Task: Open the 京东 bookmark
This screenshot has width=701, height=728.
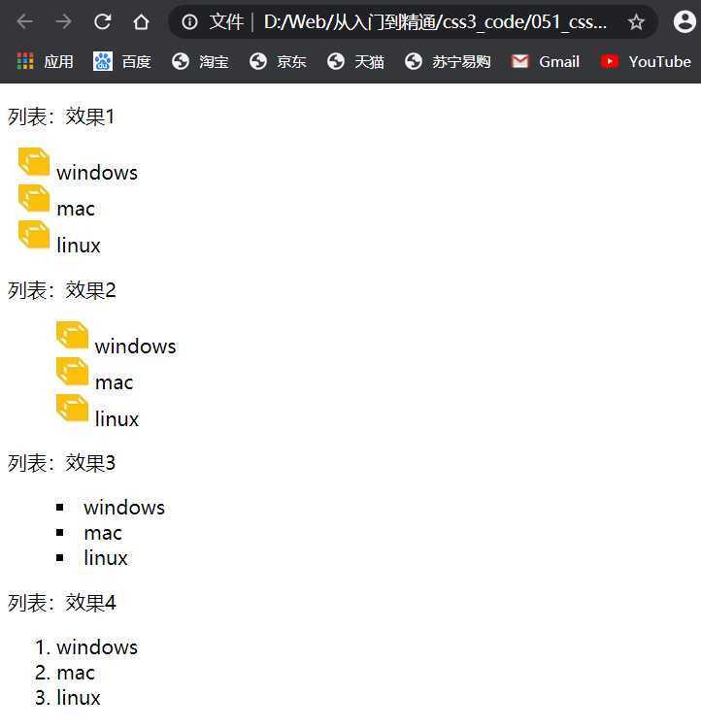Action: [x=278, y=61]
